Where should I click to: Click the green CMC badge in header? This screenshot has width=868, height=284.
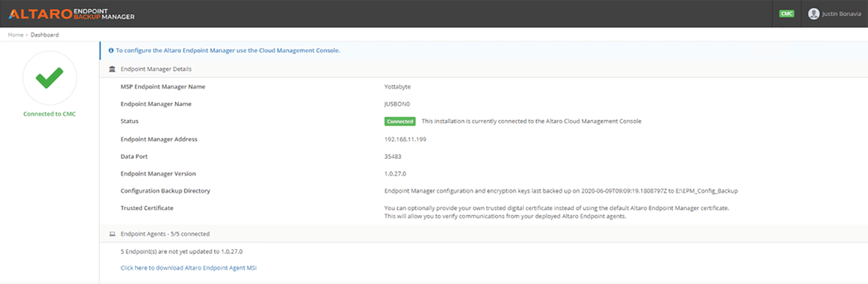(x=787, y=14)
